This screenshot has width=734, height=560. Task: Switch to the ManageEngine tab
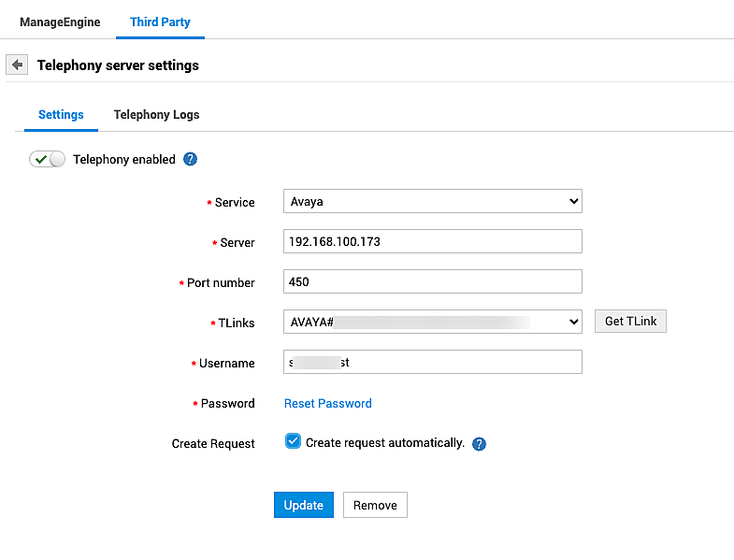(x=60, y=22)
